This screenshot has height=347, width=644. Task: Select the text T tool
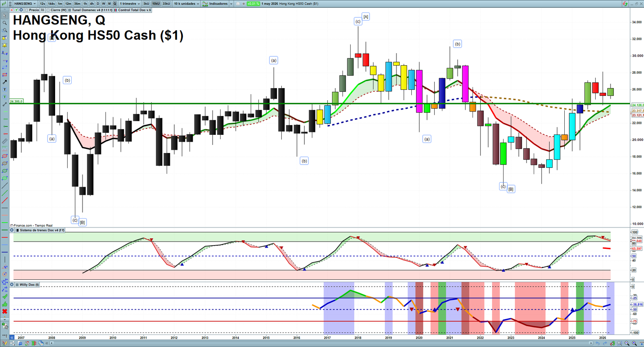(x=4, y=89)
